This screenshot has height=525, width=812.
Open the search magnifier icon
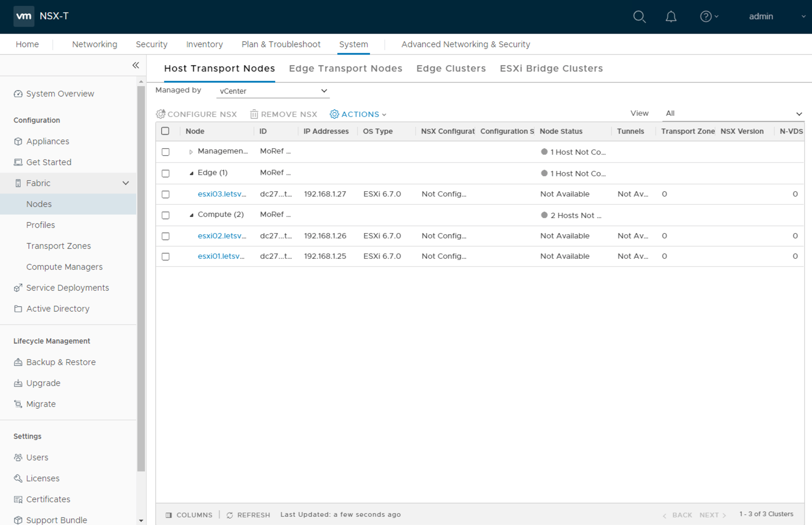(x=639, y=16)
